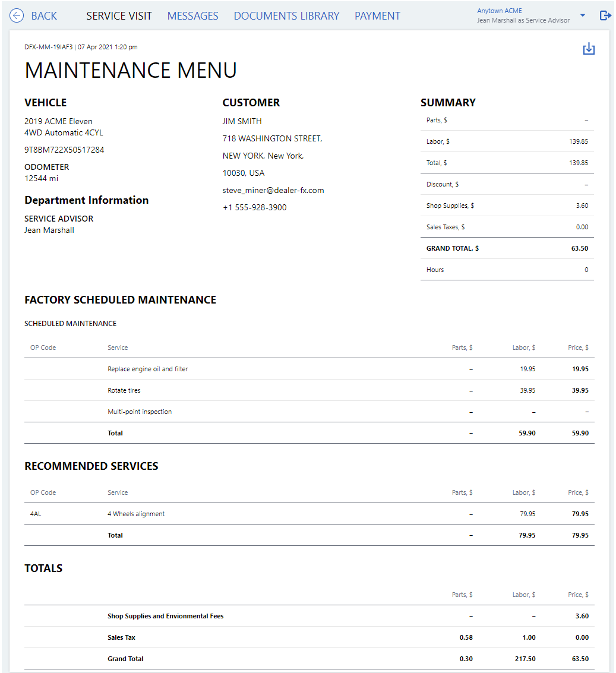Click the Shop Supplies and Environmental Fees row
616x673 pixels.
point(165,616)
